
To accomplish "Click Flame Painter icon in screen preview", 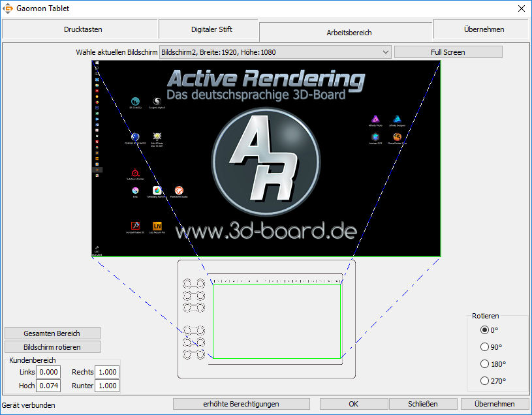I will click(397, 137).
